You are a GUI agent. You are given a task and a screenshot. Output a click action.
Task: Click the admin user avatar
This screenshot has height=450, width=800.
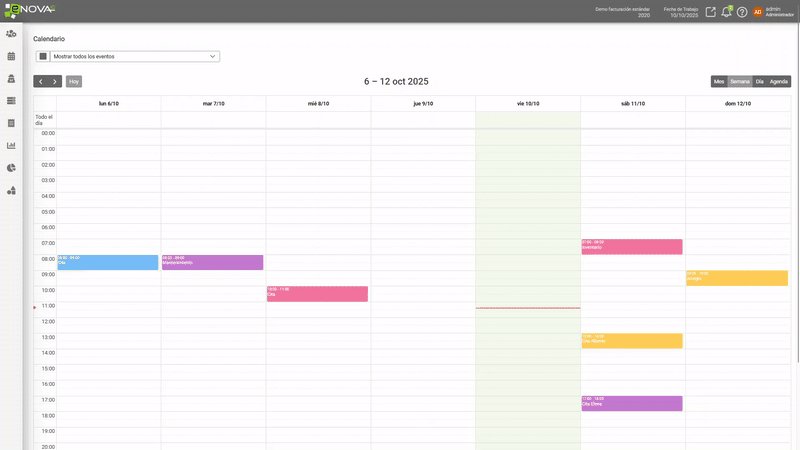(757, 12)
